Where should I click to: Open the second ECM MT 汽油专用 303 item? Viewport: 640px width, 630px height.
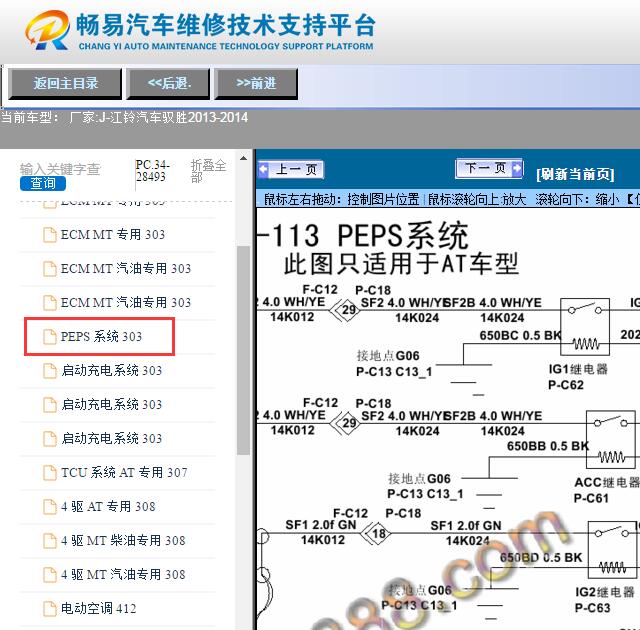coord(126,302)
